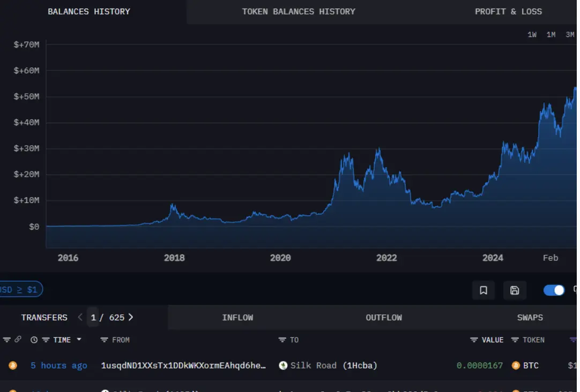
Task: Click the filter icon next to VALUE
Action: tap(474, 340)
